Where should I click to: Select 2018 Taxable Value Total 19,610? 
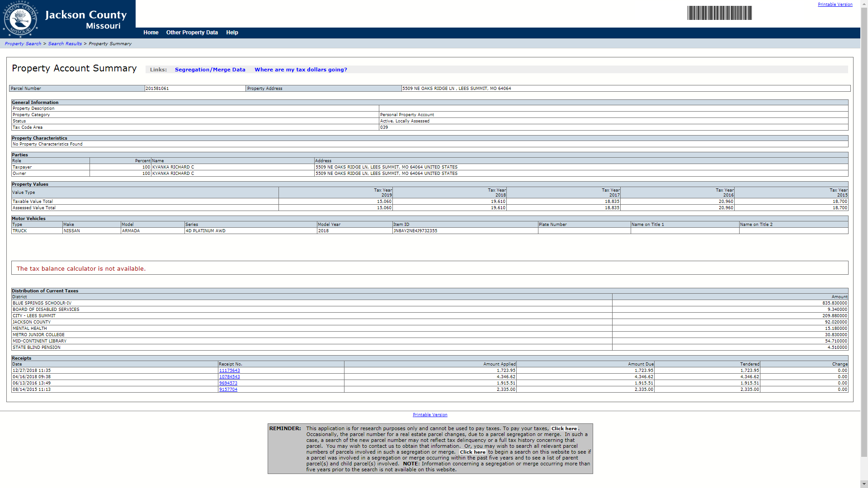[498, 202]
